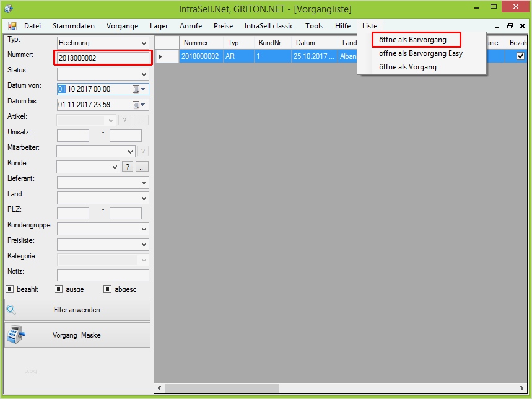532x399 pixels.
Task: Click the Umsatz minimum input field
Action: coord(73,136)
